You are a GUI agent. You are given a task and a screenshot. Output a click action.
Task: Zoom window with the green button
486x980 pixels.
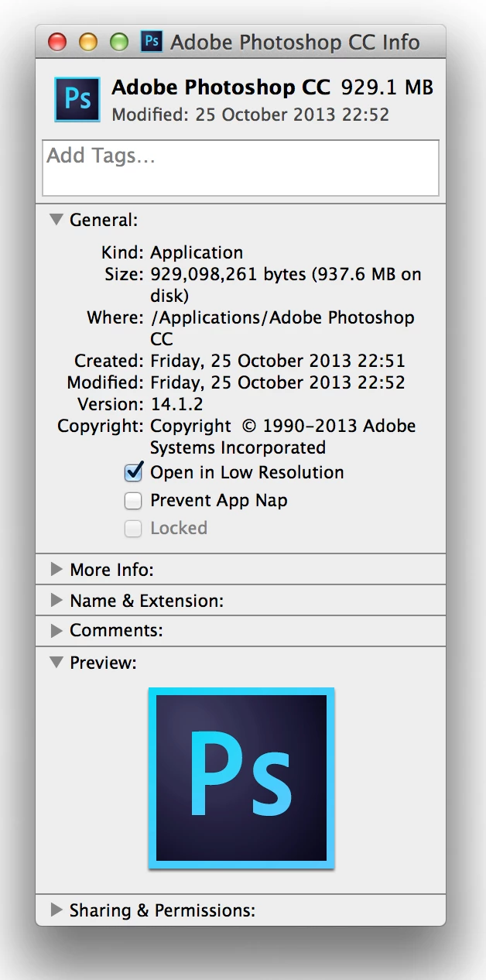click(x=118, y=41)
